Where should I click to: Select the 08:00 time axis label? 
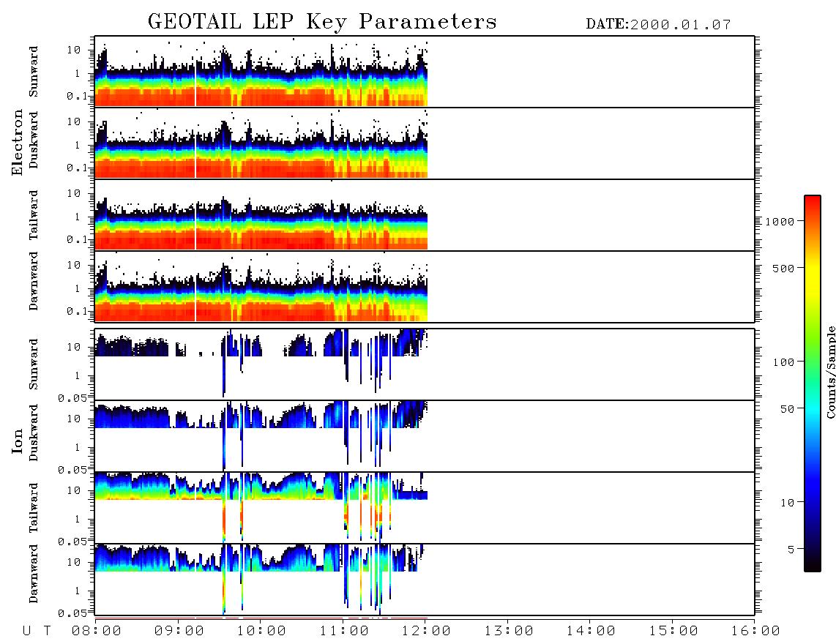[x=97, y=631]
